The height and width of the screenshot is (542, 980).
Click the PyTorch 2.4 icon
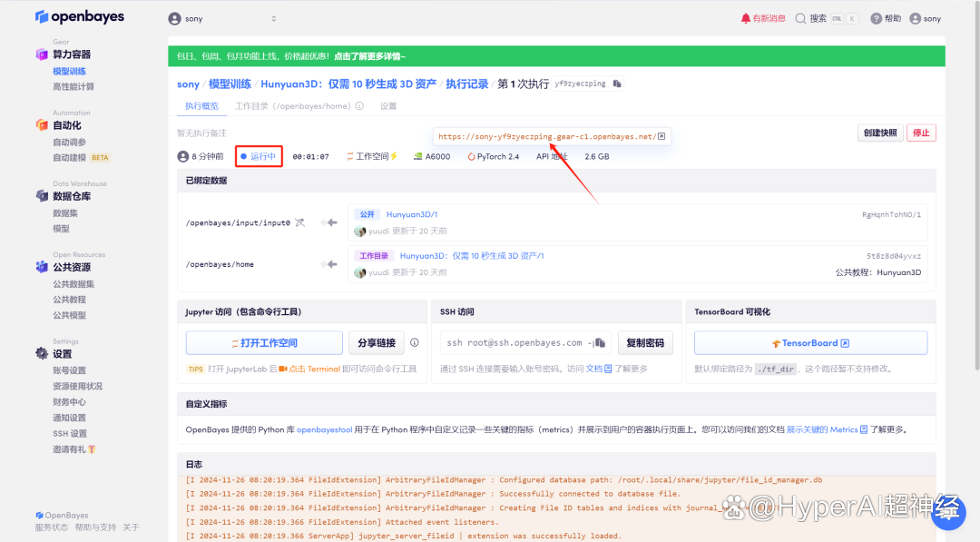pos(471,156)
